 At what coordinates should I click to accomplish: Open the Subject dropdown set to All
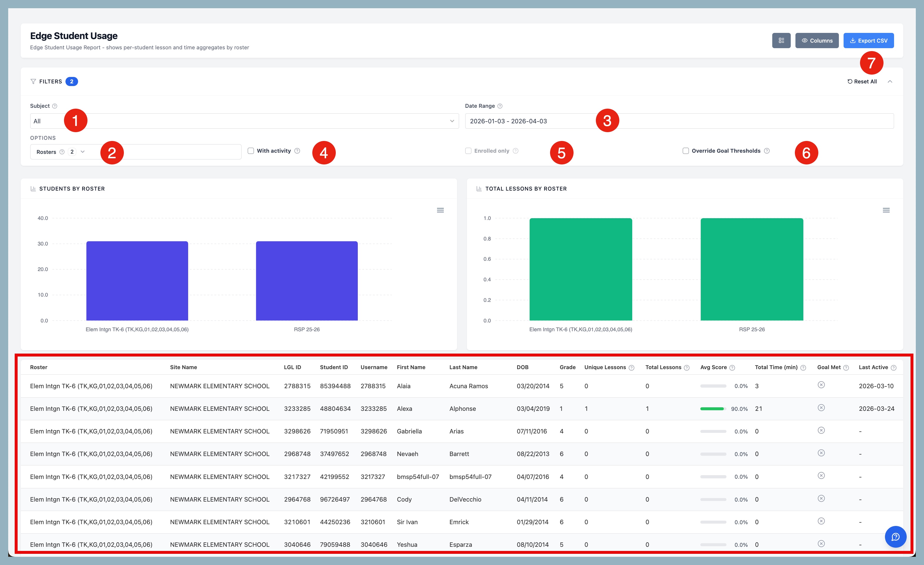pos(244,121)
